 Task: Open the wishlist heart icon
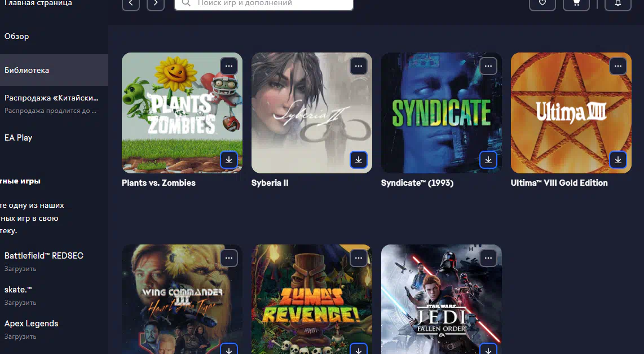click(x=542, y=3)
